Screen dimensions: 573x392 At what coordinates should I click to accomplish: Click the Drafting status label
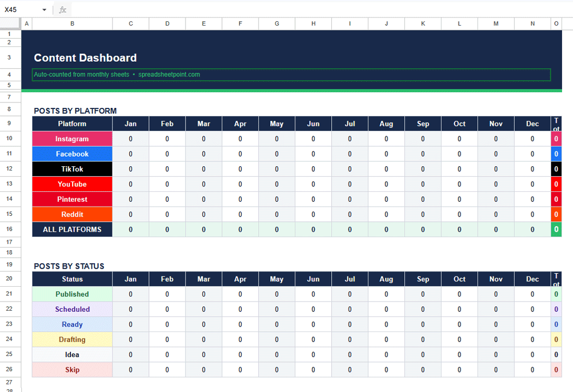pos(72,339)
